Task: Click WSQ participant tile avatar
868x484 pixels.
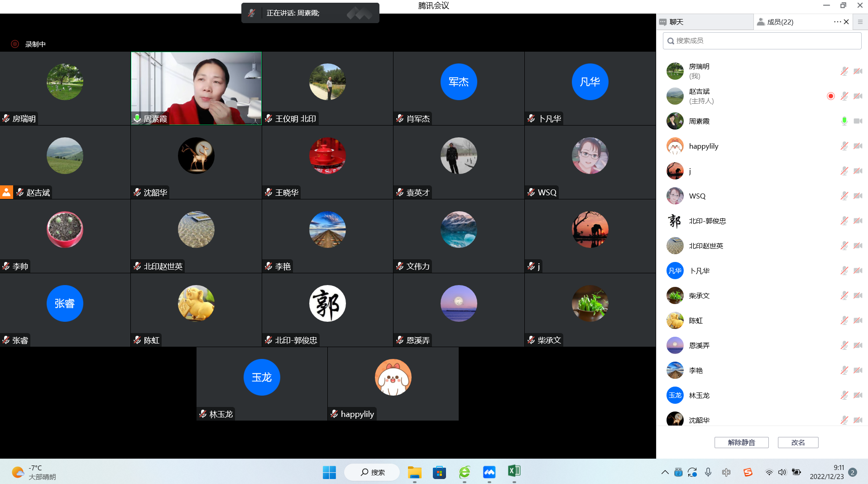Action: click(x=590, y=155)
